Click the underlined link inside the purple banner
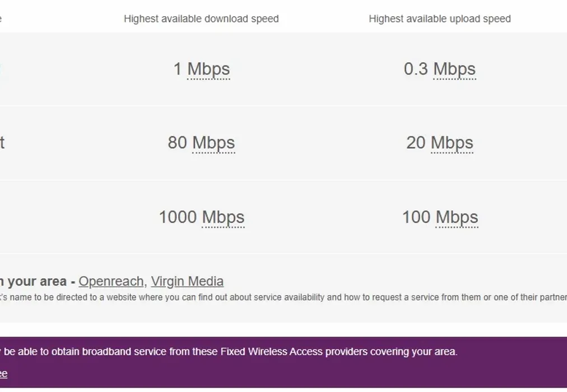The width and height of the screenshot is (567, 392). click(4, 372)
